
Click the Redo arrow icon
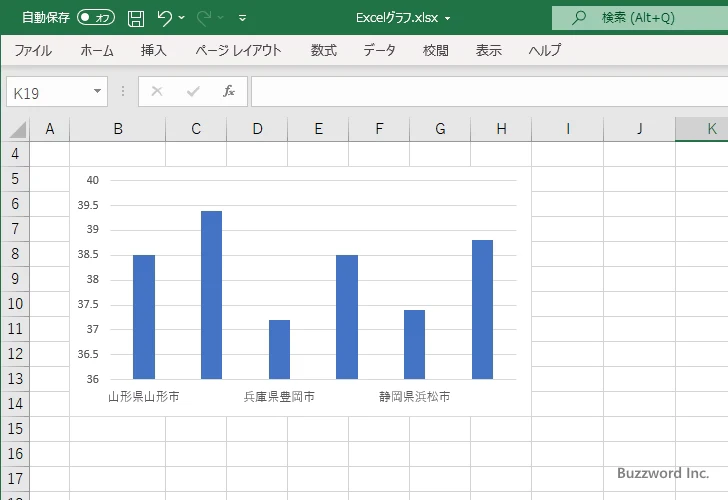click(x=203, y=18)
